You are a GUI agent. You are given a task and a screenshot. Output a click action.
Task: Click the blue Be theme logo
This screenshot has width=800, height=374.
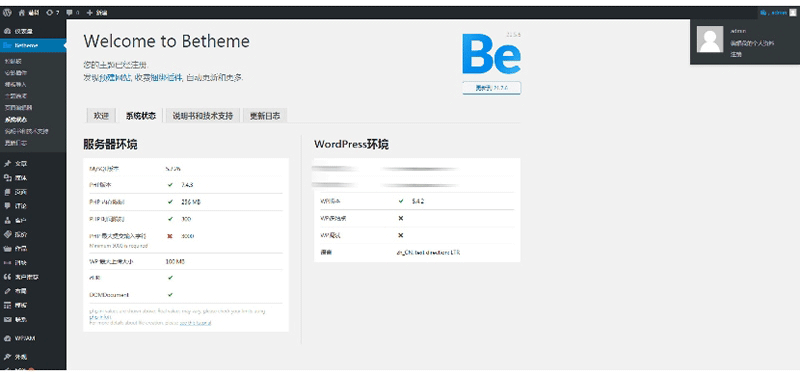coord(491,54)
